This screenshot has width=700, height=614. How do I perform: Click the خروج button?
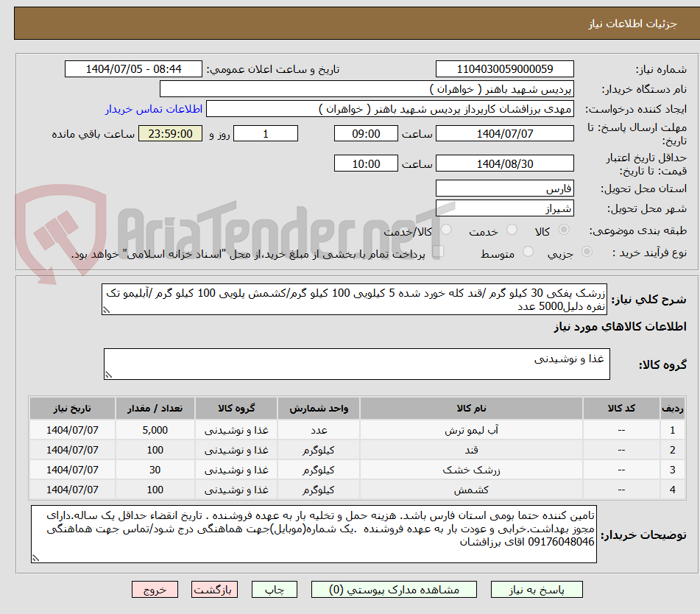(155, 589)
